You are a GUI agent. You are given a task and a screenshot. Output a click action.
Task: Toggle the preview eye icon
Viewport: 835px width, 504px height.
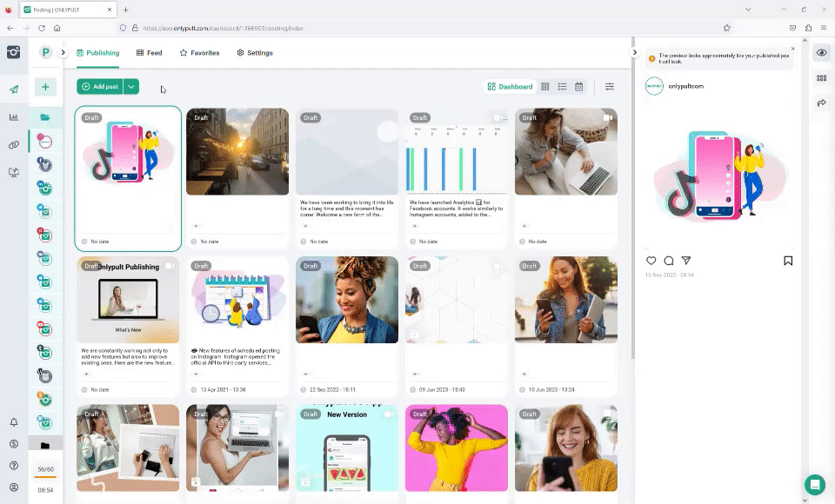pyautogui.click(x=821, y=53)
